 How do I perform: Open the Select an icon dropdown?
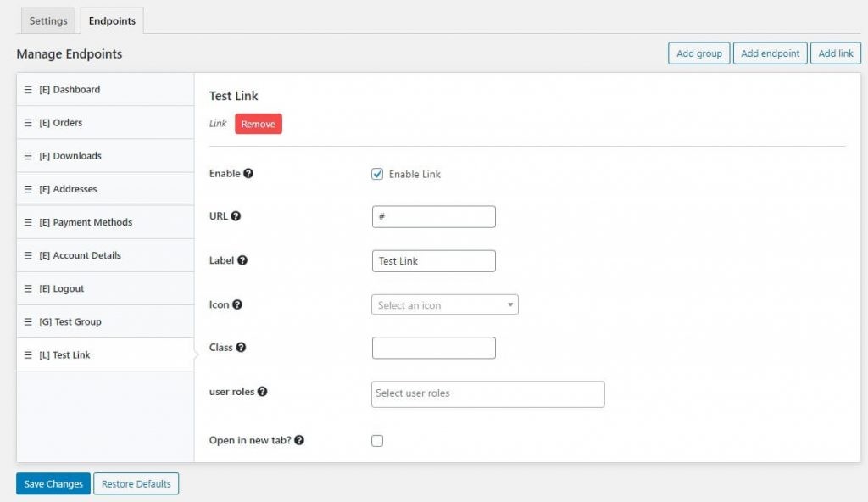[x=444, y=305]
